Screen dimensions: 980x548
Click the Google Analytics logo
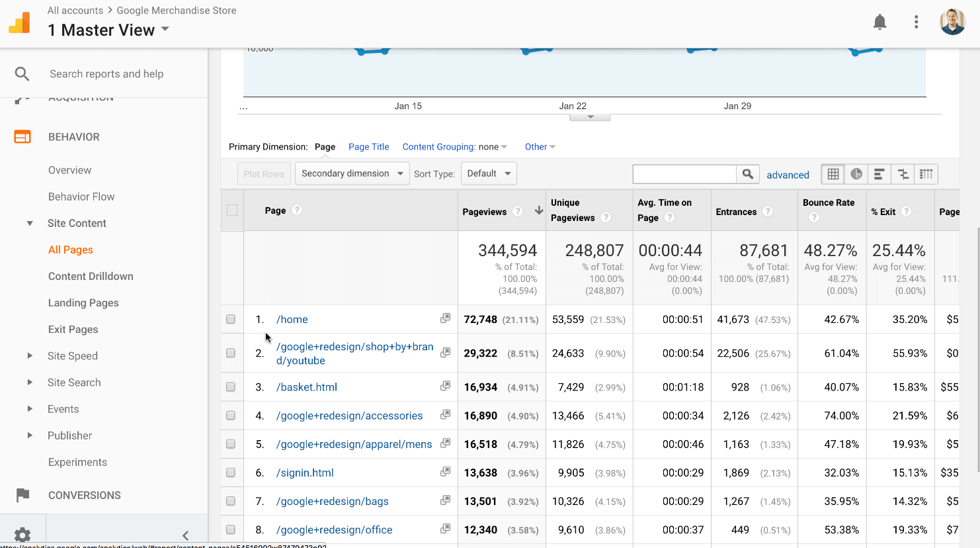tap(20, 23)
